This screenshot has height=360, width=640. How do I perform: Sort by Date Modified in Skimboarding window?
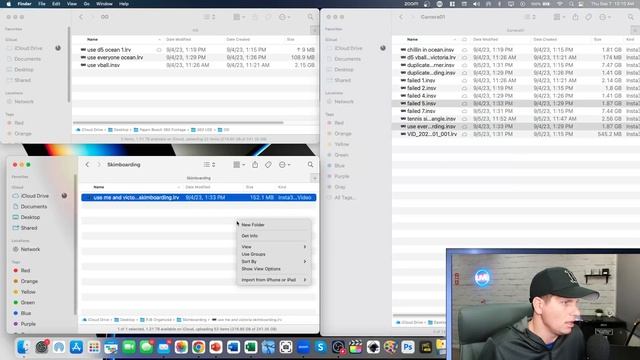(198, 187)
